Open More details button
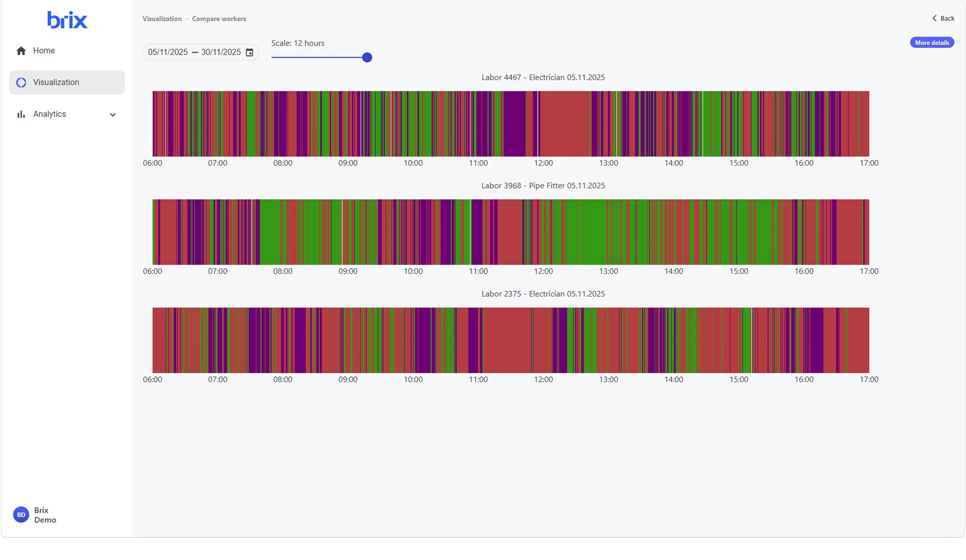 932,43
